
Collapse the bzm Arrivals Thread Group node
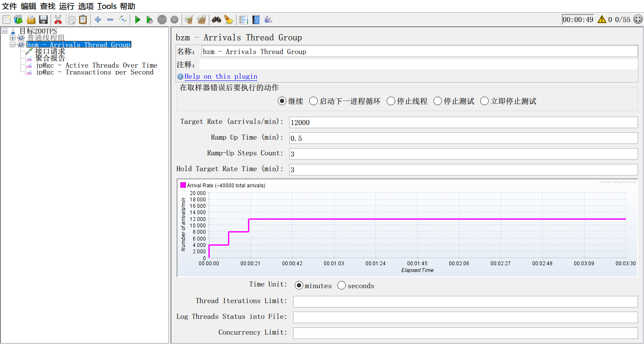click(x=12, y=45)
